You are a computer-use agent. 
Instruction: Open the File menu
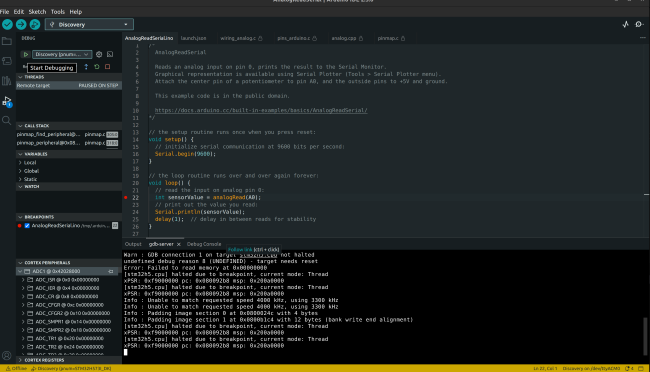(5, 12)
